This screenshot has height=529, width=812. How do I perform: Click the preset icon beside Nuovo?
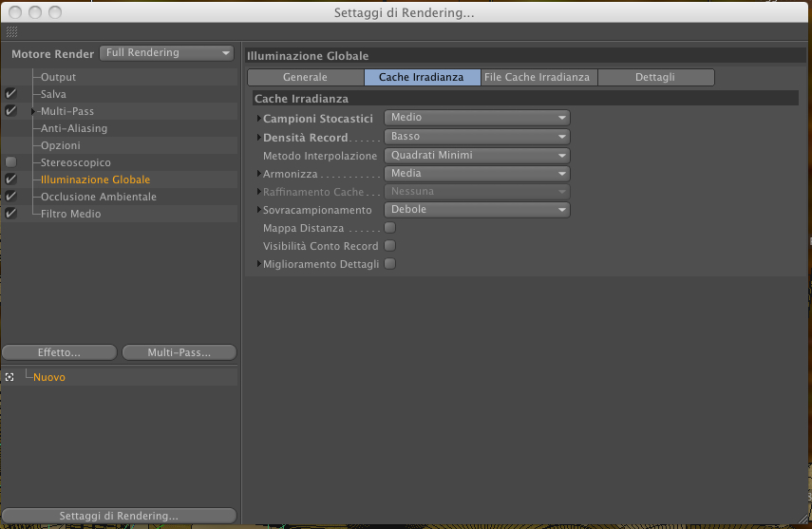click(9, 377)
